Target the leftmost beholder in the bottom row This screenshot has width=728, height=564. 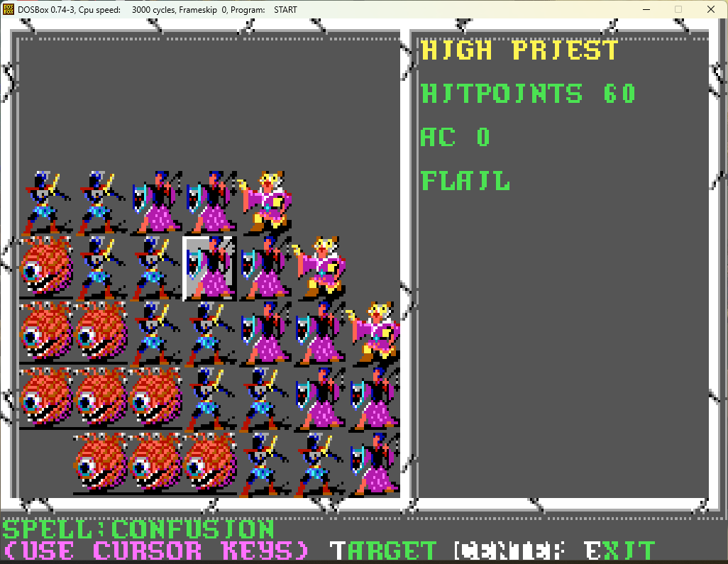[101, 465]
